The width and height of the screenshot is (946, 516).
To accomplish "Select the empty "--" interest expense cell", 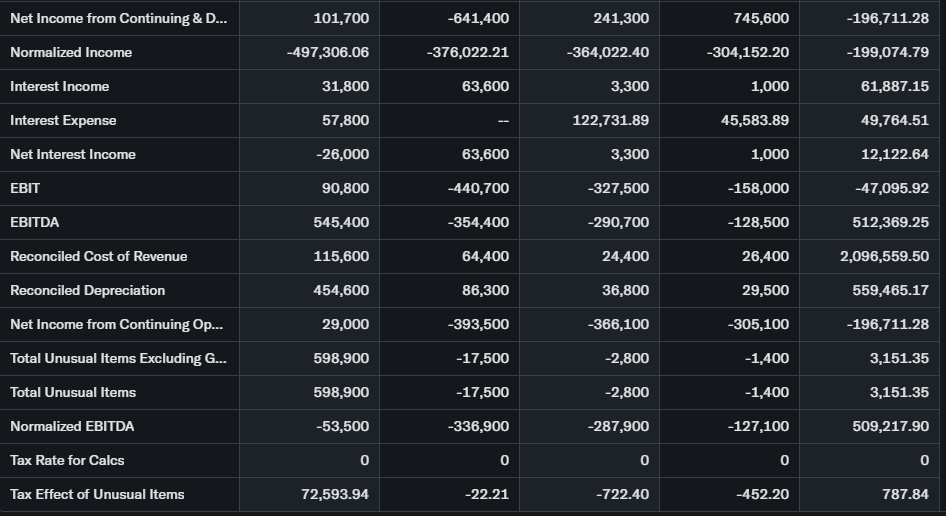I will (x=503, y=120).
